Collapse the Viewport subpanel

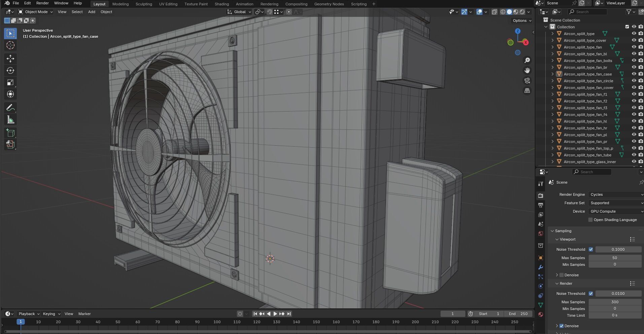(x=567, y=239)
